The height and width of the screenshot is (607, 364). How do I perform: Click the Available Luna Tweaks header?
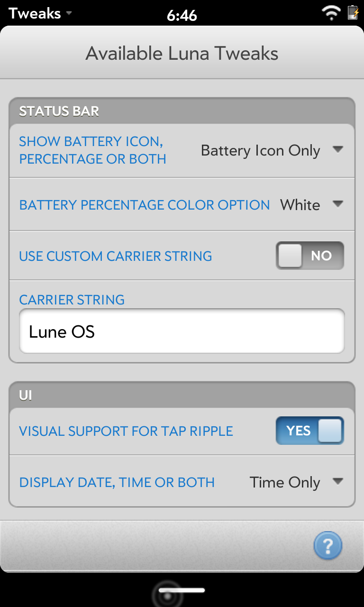click(182, 53)
